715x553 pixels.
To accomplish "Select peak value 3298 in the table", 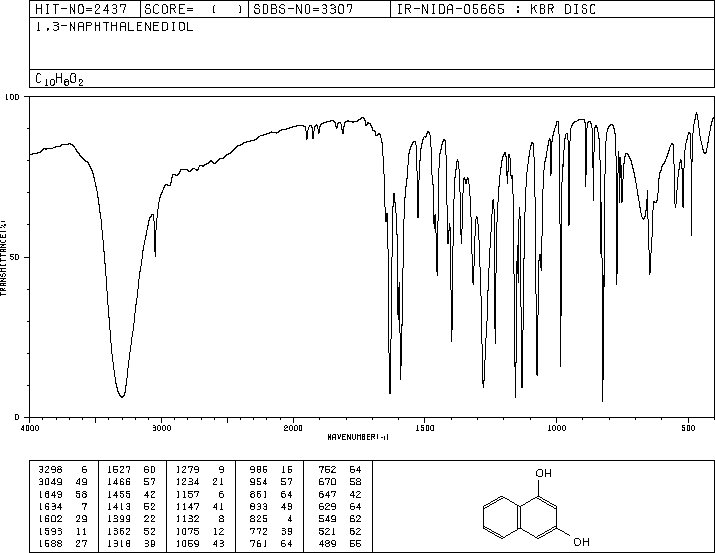I will (50, 470).
